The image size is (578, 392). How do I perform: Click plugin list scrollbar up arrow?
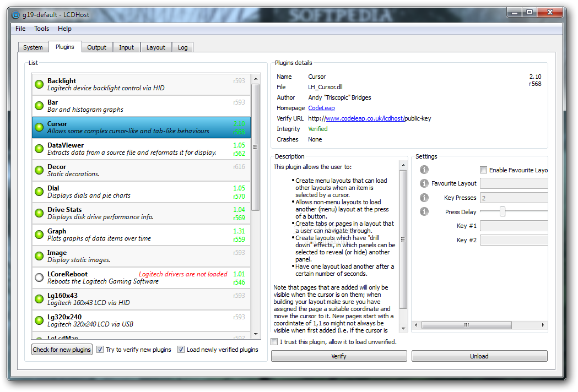tap(256, 79)
